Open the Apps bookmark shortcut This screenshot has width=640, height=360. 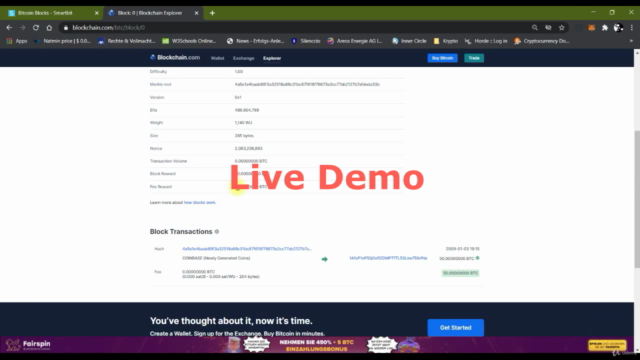tap(17, 41)
